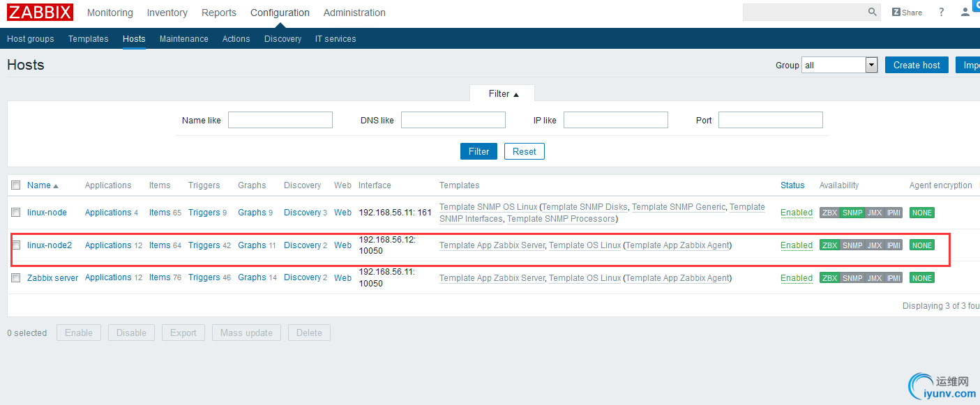Focus the top search box
The height and width of the screenshot is (405, 980).
pyautogui.click(x=804, y=12)
